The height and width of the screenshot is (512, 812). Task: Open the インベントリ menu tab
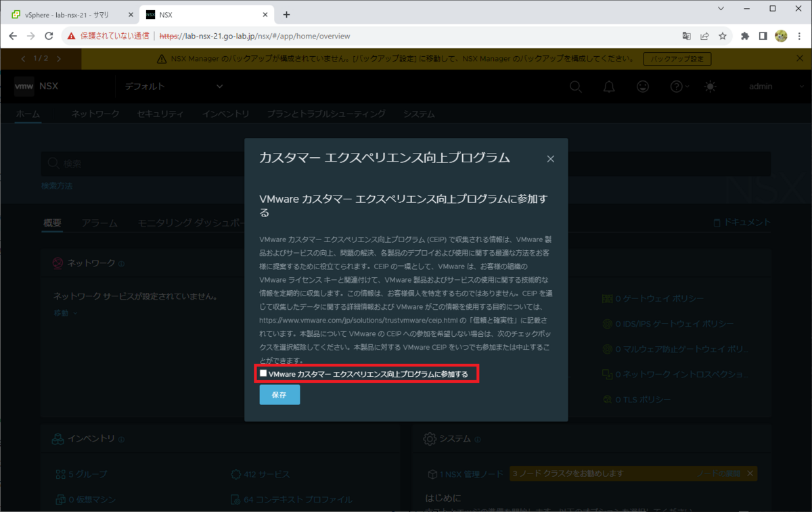[225, 114]
